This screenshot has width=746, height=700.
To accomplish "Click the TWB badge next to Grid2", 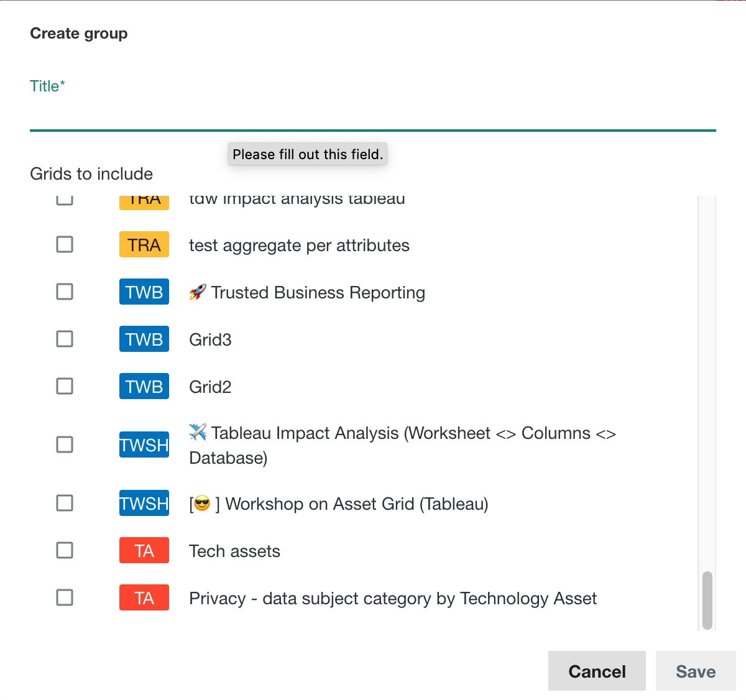I will (x=144, y=386).
